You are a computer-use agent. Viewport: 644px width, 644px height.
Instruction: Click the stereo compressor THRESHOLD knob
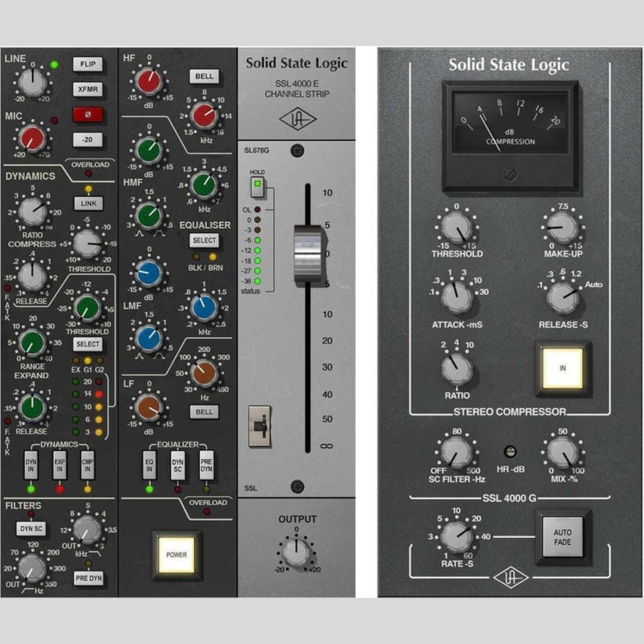(x=456, y=228)
